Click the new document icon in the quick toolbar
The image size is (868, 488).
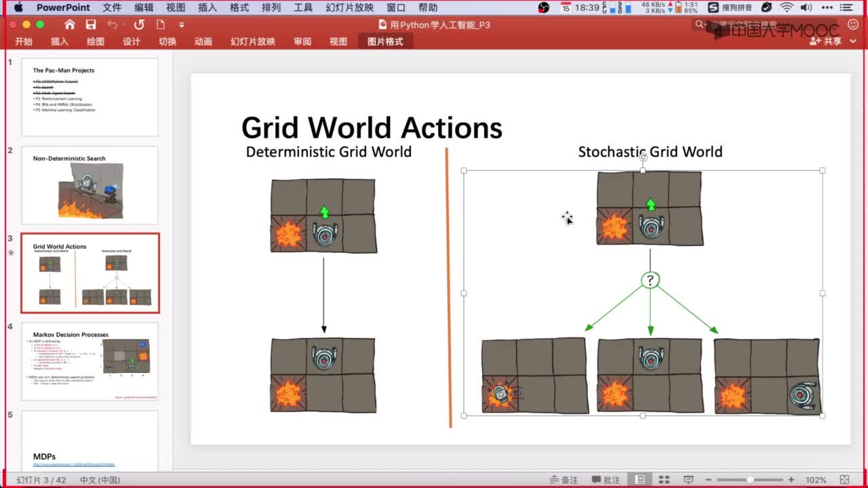[x=161, y=24]
